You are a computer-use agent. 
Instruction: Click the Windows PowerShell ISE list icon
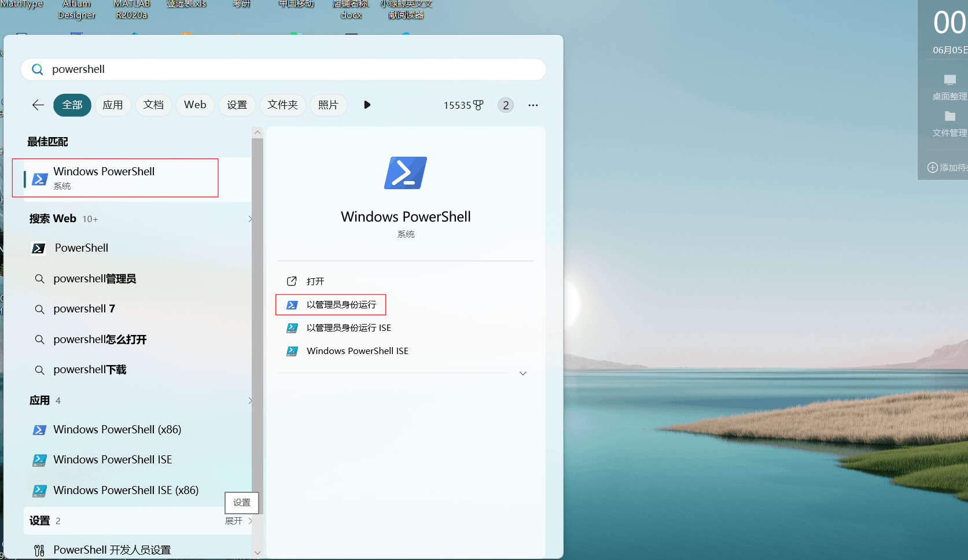39,460
